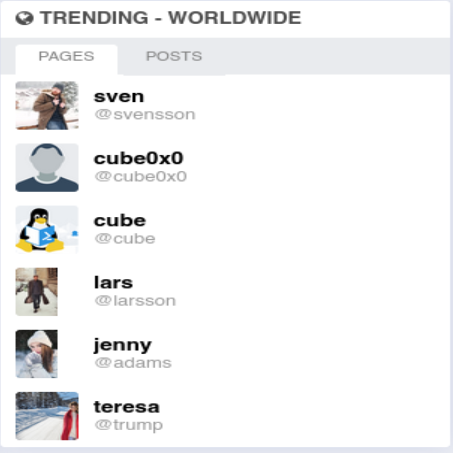Open the lars page name
The width and height of the screenshot is (453, 453).
113,283
